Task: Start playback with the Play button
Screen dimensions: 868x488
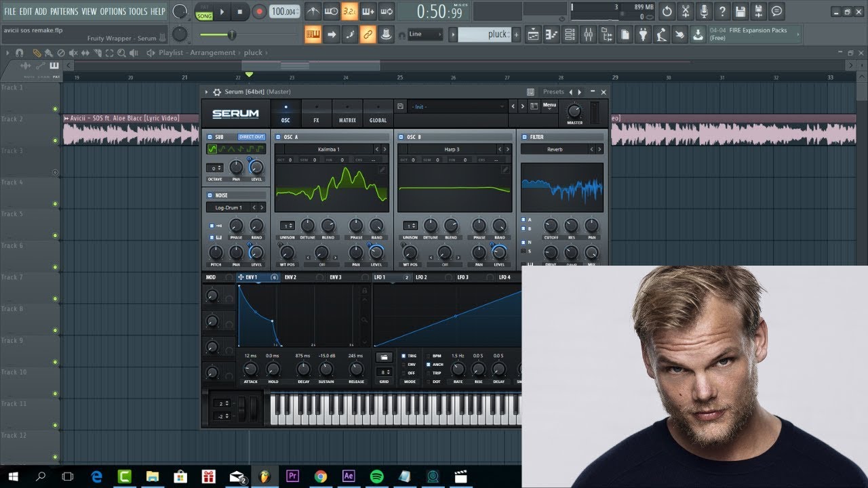Action: [x=222, y=12]
